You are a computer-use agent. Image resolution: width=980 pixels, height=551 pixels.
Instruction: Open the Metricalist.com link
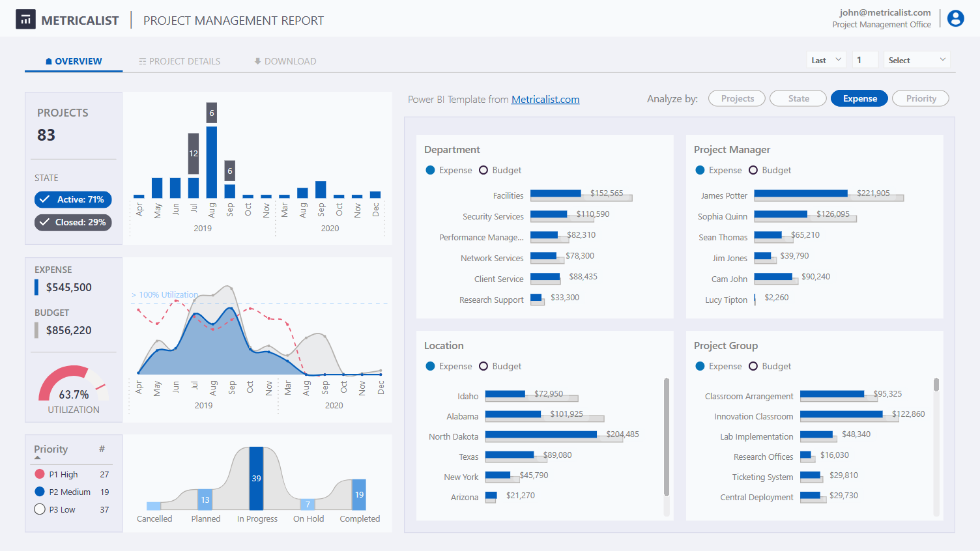[x=545, y=99]
